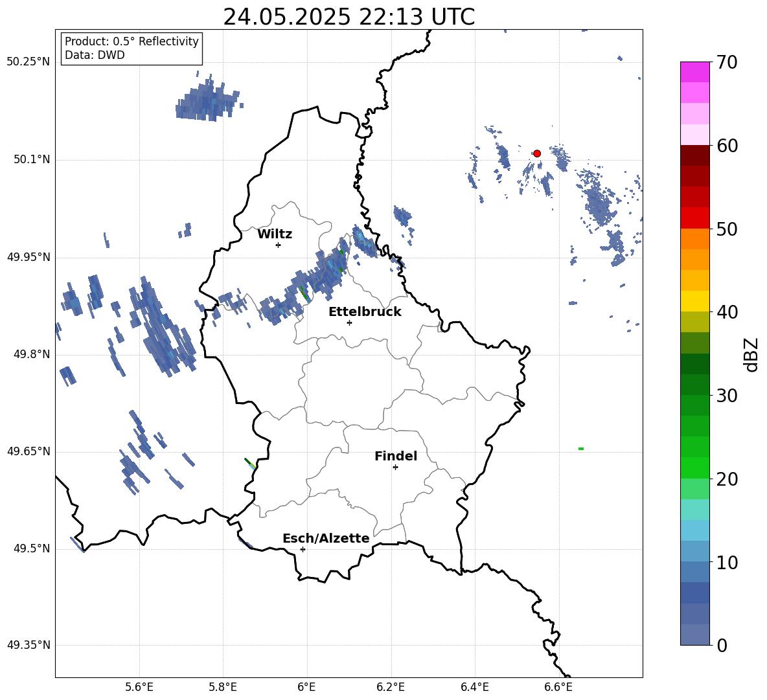This screenshot has width=767, height=700.
Task: Click the dBZ colorbar axis label
Action: [x=751, y=354]
